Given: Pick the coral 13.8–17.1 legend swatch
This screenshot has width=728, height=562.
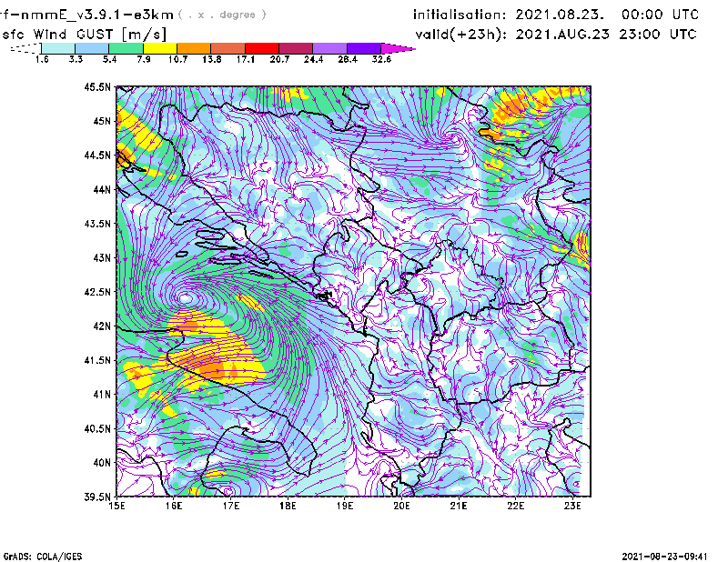Looking at the screenshot, I should pos(228,48).
